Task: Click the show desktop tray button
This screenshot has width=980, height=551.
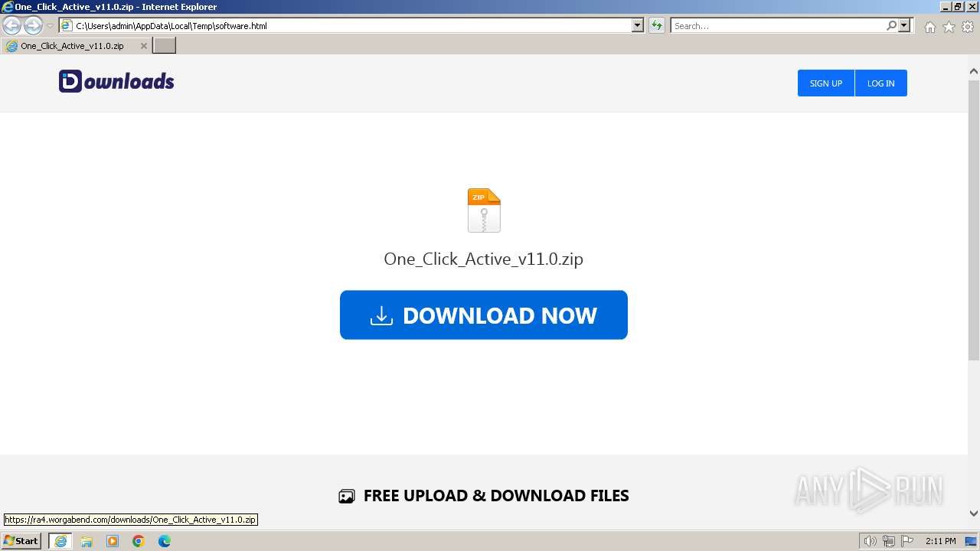Action: pyautogui.click(x=971, y=541)
